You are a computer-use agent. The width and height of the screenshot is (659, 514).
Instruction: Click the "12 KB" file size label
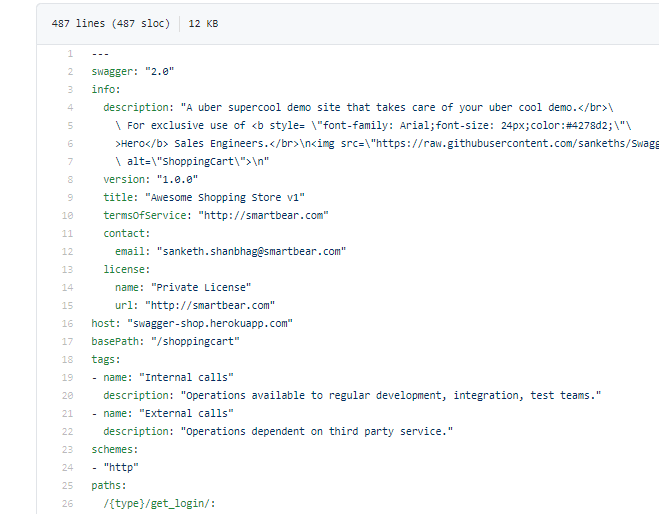pos(203,24)
